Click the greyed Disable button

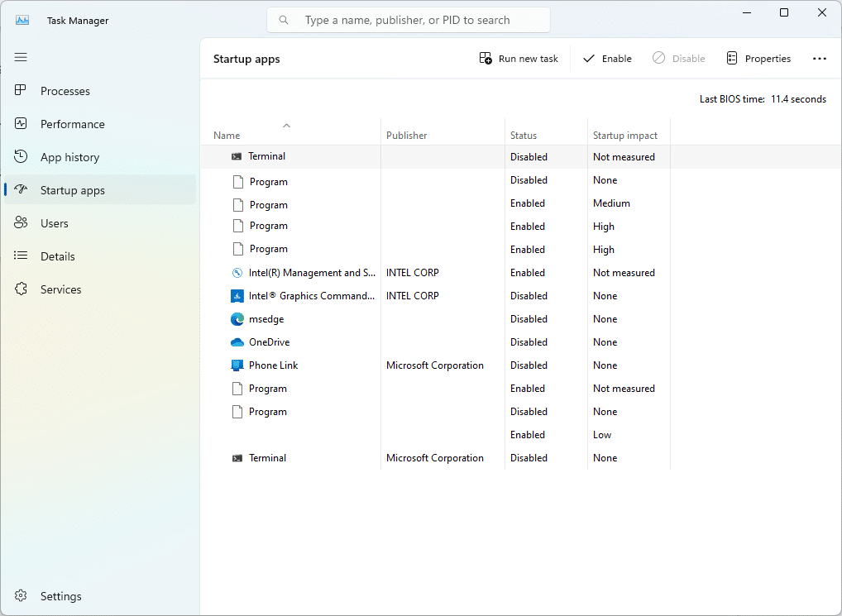tap(679, 59)
